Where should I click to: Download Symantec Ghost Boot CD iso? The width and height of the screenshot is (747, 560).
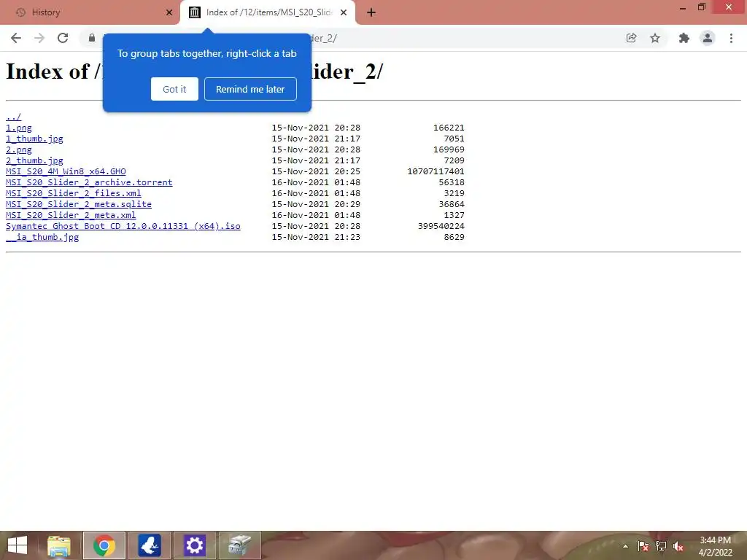pyautogui.click(x=123, y=226)
